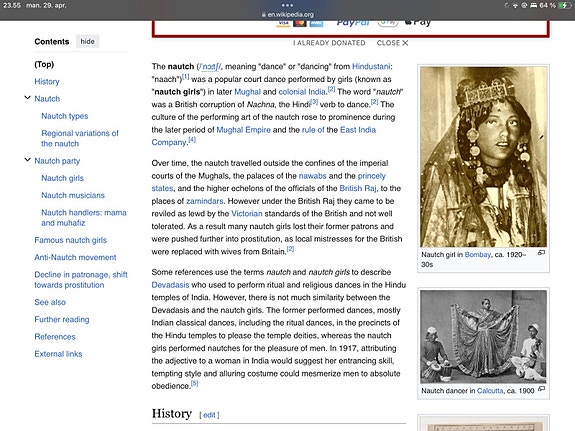Open the Nautch girl in Bombay photo
575x431 pixels.
tap(483, 157)
